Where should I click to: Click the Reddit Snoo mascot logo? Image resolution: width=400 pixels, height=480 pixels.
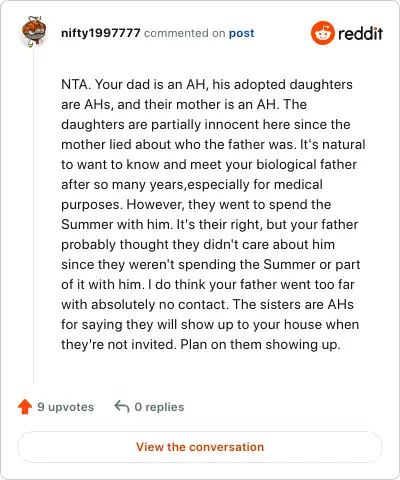click(x=322, y=33)
